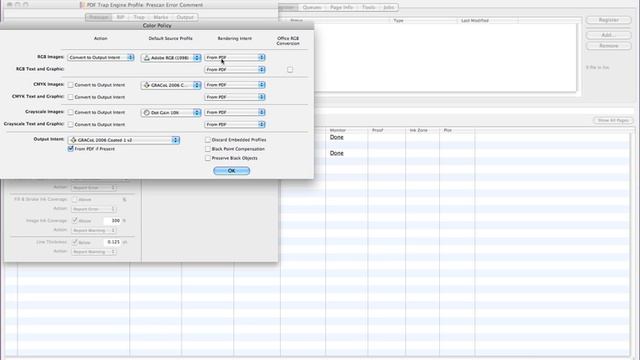Toggle the Office RGB Conversion checkbox
This screenshot has width=640, height=360.
coord(290,70)
